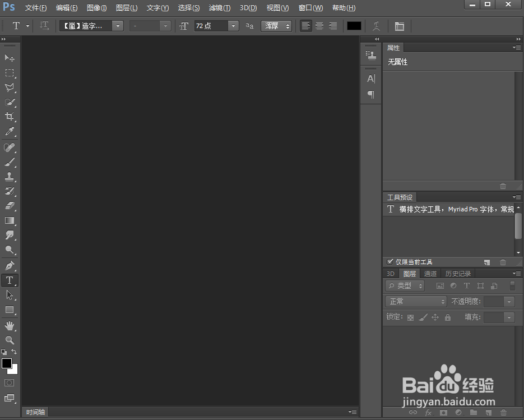Click the background color swatch
The image size is (524, 420).
(15, 371)
